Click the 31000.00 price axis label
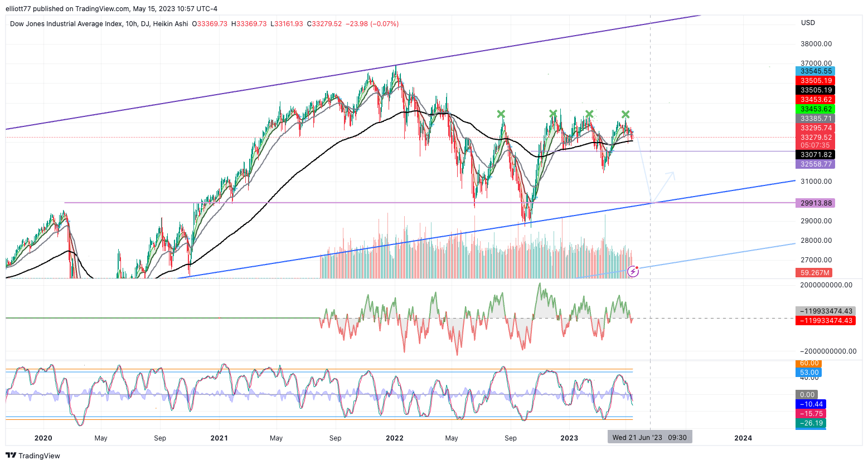 pos(816,182)
